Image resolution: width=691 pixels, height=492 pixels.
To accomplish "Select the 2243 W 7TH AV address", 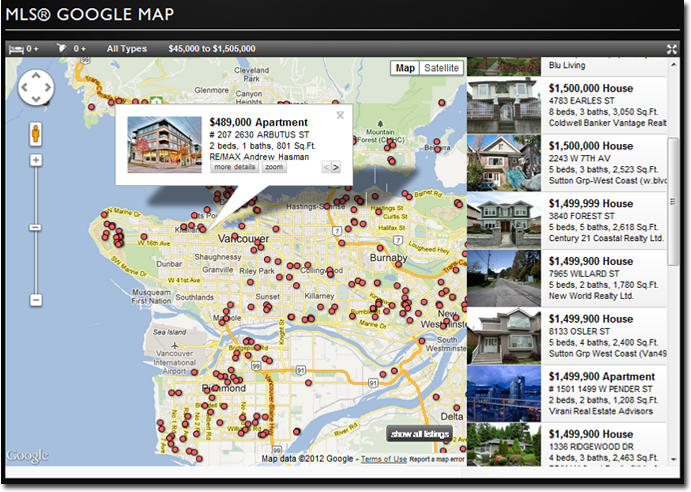I will pyautogui.click(x=580, y=158).
